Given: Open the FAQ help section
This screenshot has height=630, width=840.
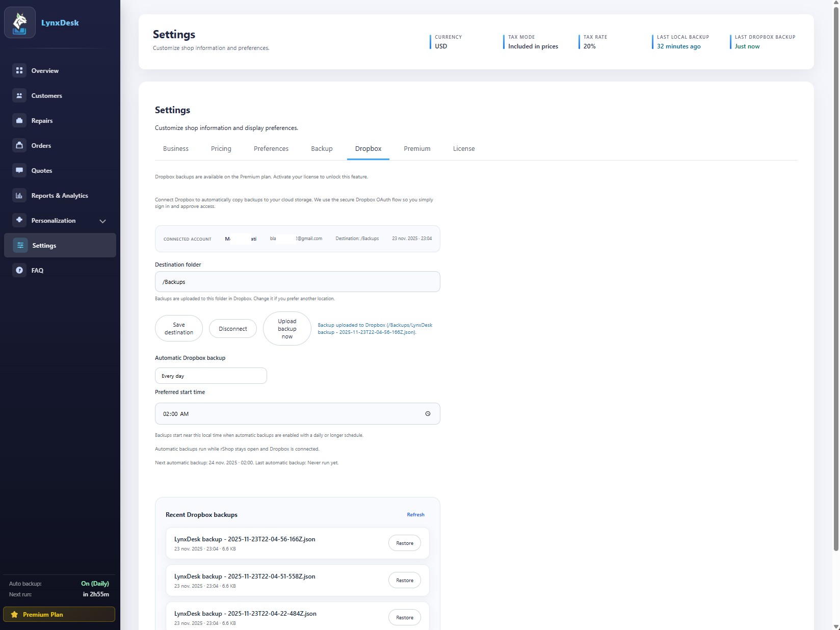Looking at the screenshot, I should (x=36, y=270).
